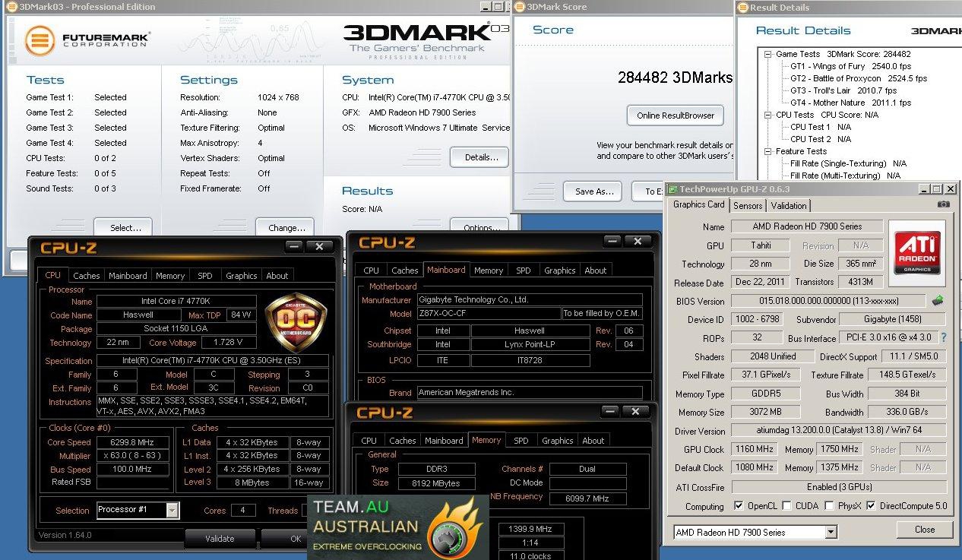Viewport: 962px width, 560px height.
Task: Click the 284482 3DMarks score text
Action: click(x=675, y=78)
